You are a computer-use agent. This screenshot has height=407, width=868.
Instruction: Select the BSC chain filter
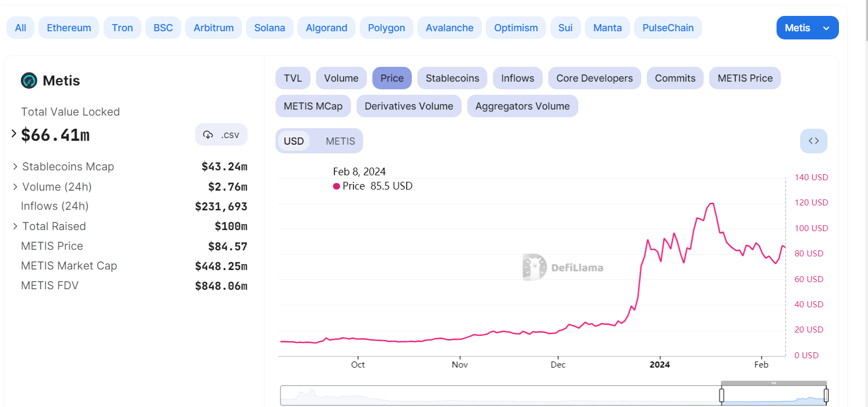pyautogui.click(x=163, y=28)
